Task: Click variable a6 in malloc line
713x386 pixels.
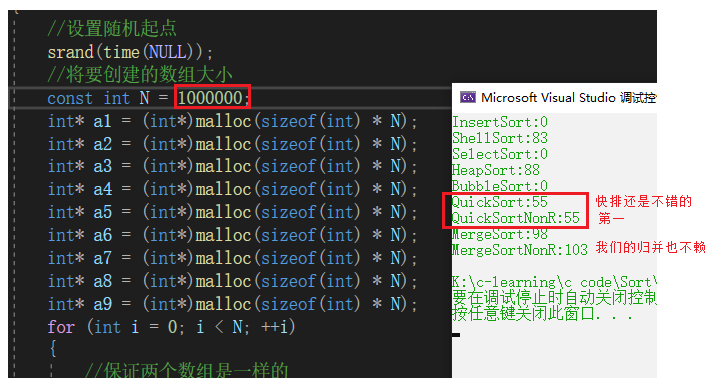Action: pos(102,236)
